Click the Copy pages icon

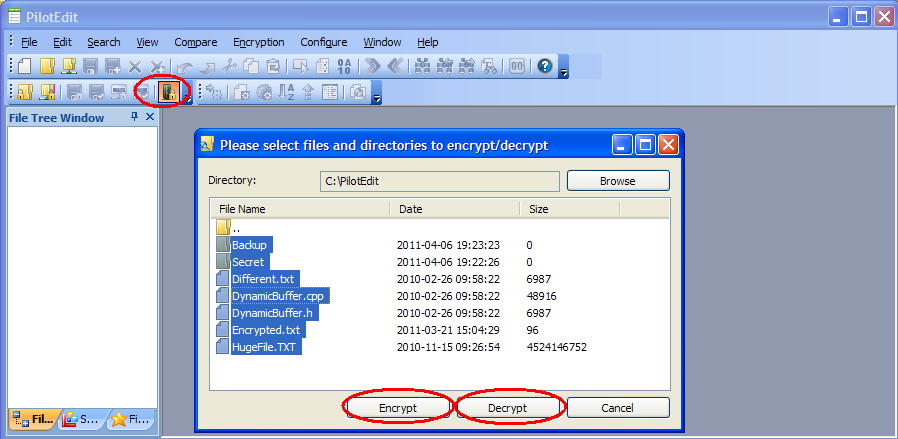[251, 66]
